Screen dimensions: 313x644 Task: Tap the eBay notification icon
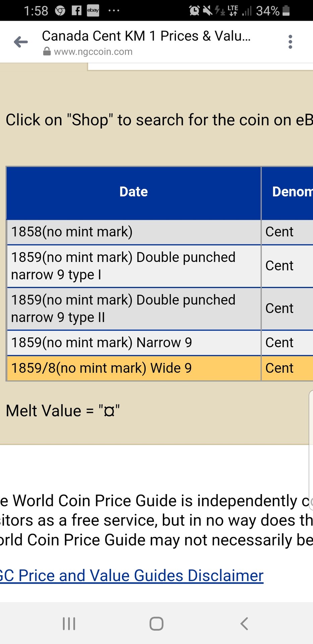tap(93, 10)
